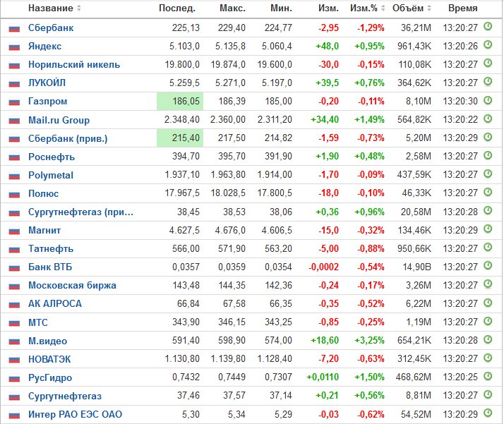Open the НОВАТЭК stock link
This screenshot has width=504, height=424.
coord(49,359)
